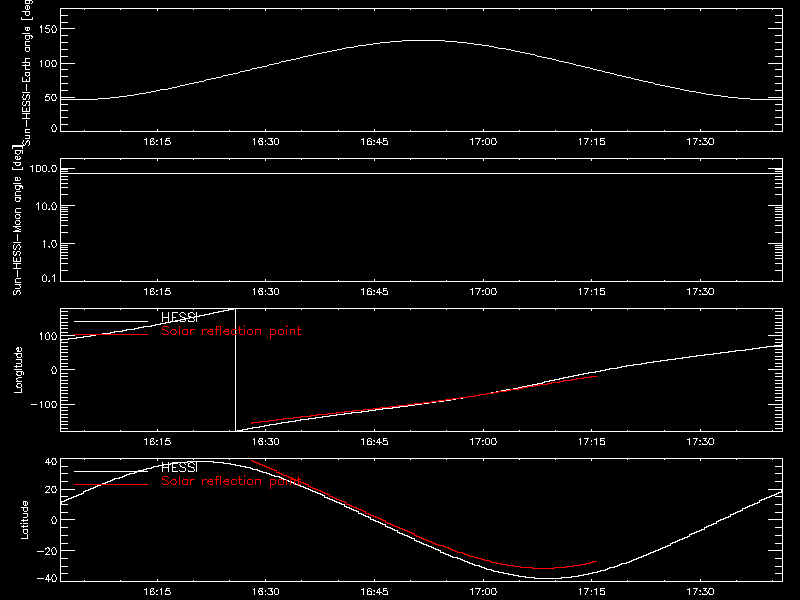This screenshot has height=600, width=800.
Task: Click the 100 tick label on Earth angle axis
Action: tap(48, 64)
